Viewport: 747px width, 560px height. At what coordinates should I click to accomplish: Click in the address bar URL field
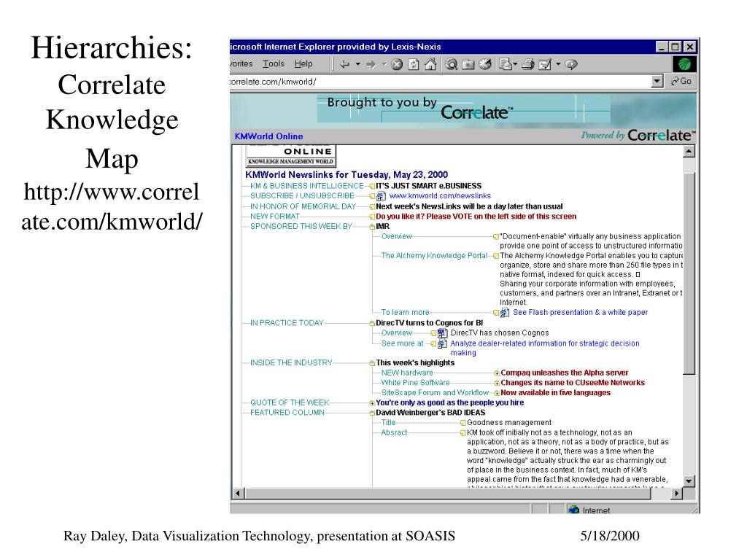pos(440,82)
